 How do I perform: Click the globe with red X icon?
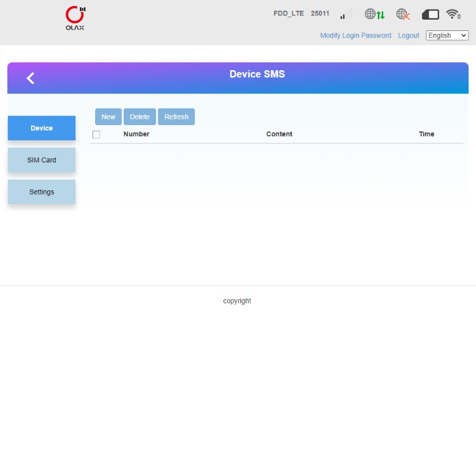click(x=403, y=14)
